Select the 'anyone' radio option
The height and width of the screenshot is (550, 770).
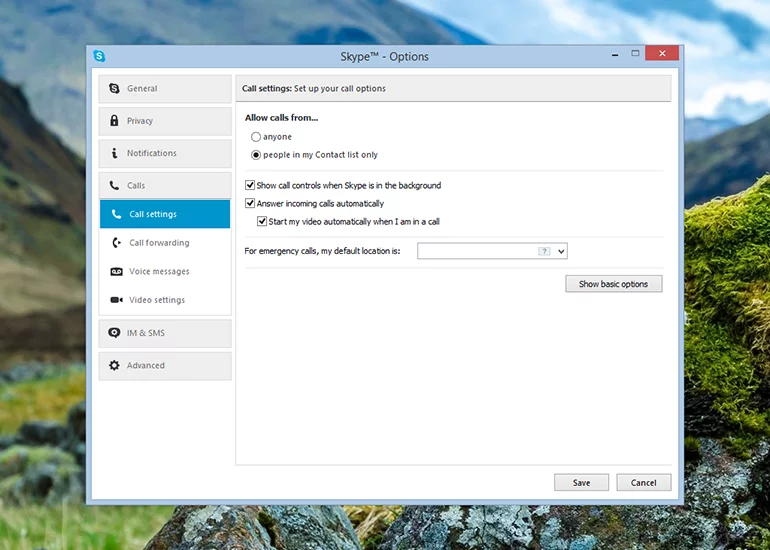256,137
